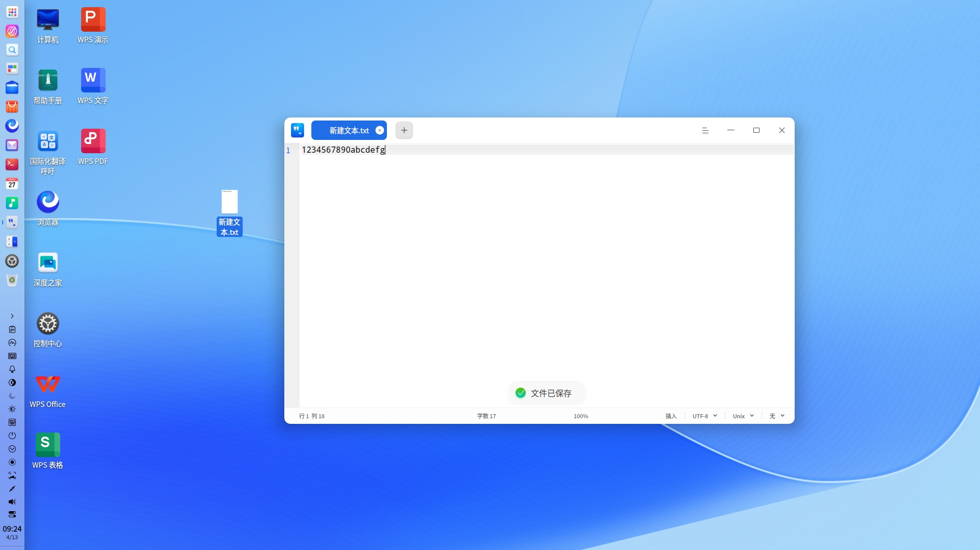
Task: Click inside the text editing area
Action: click(546, 276)
